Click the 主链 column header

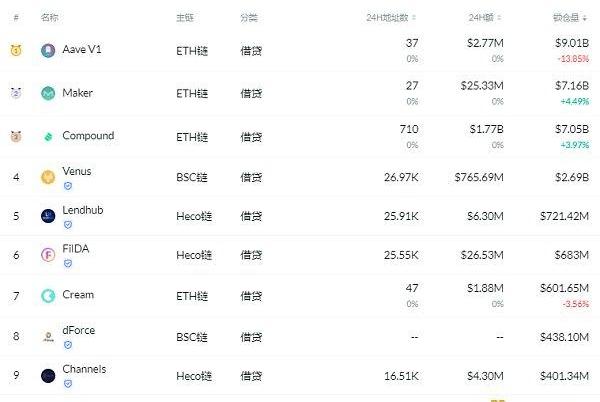184,18
